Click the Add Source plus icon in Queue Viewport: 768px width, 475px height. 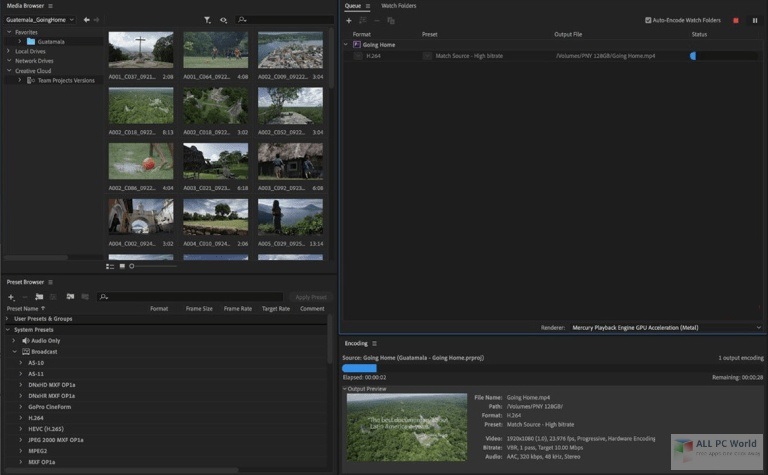pos(349,20)
